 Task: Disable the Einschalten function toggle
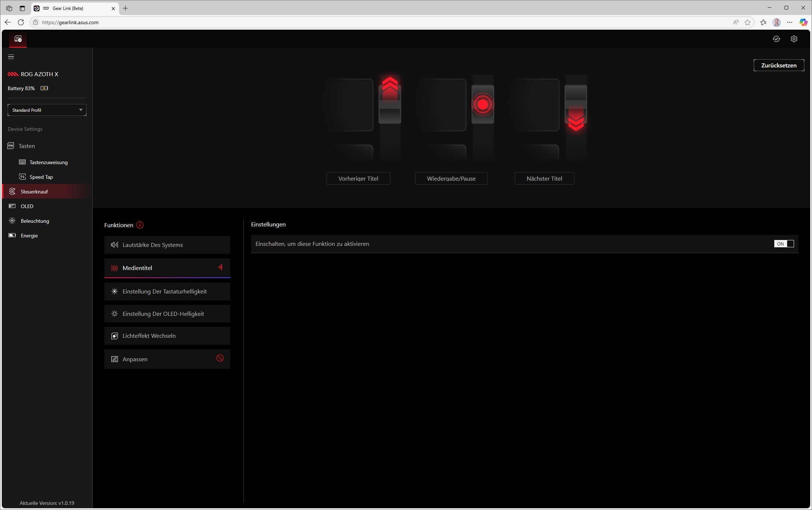(784, 244)
